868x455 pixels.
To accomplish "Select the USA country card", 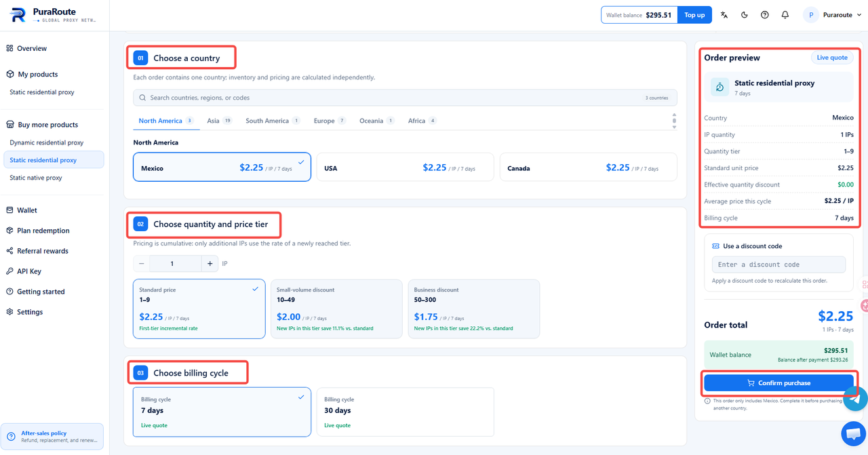I will coord(405,167).
